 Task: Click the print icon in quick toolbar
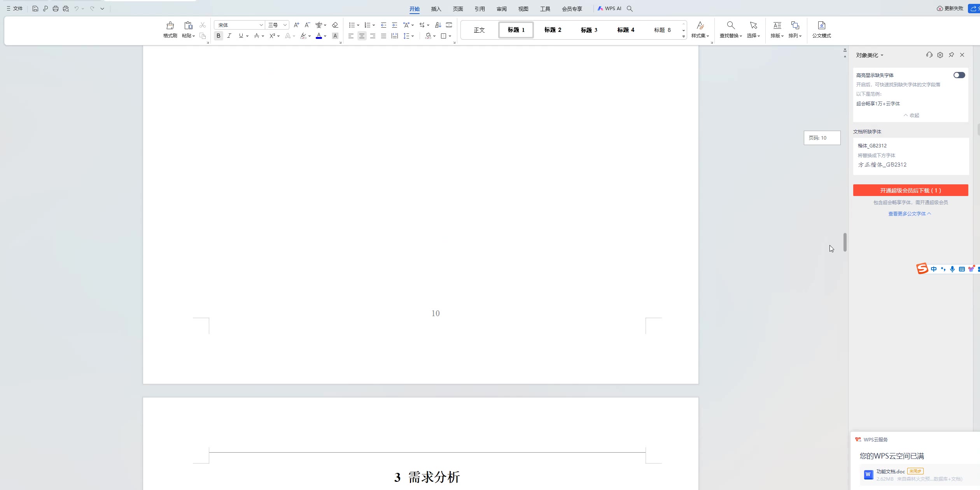click(x=56, y=9)
